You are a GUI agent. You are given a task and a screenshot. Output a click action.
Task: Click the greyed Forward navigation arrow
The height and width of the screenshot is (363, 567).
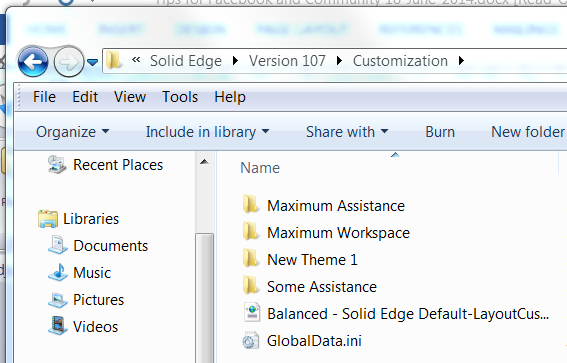68,62
